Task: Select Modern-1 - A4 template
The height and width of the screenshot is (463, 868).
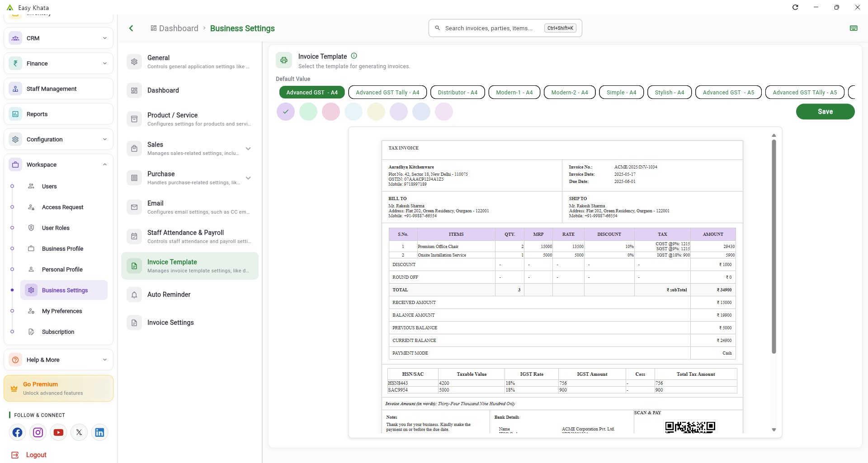Action: click(514, 92)
